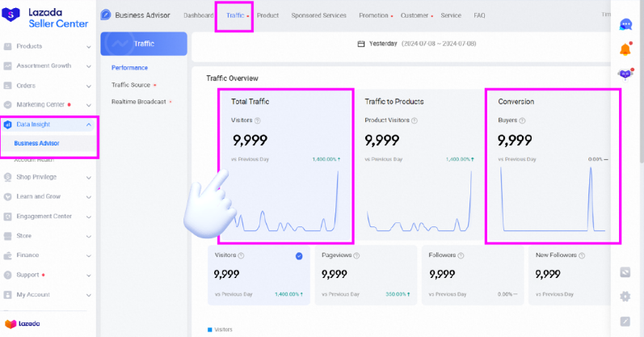
Task: Select the Followers metric card
Action: point(471,276)
